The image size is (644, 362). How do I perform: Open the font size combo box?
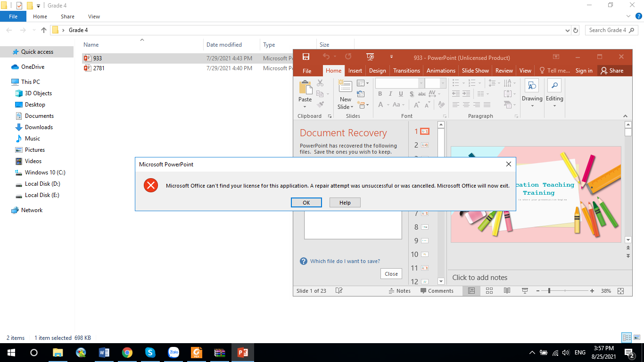click(435, 83)
